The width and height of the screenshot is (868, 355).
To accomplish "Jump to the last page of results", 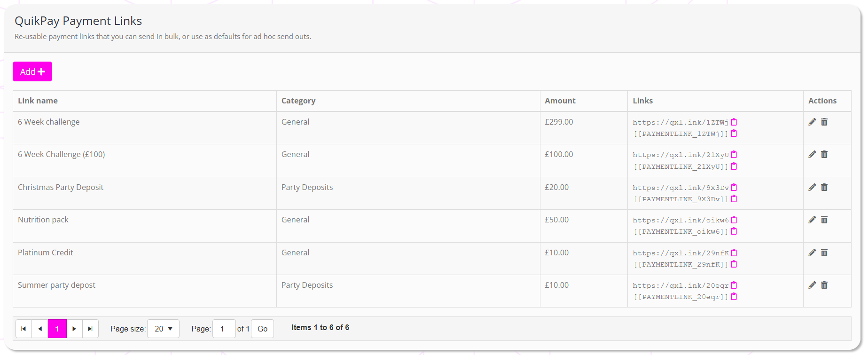I will [90, 329].
